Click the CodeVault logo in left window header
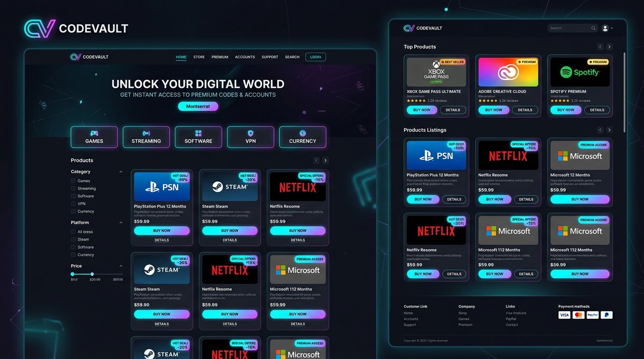The height and width of the screenshot is (359, 644). [x=89, y=57]
